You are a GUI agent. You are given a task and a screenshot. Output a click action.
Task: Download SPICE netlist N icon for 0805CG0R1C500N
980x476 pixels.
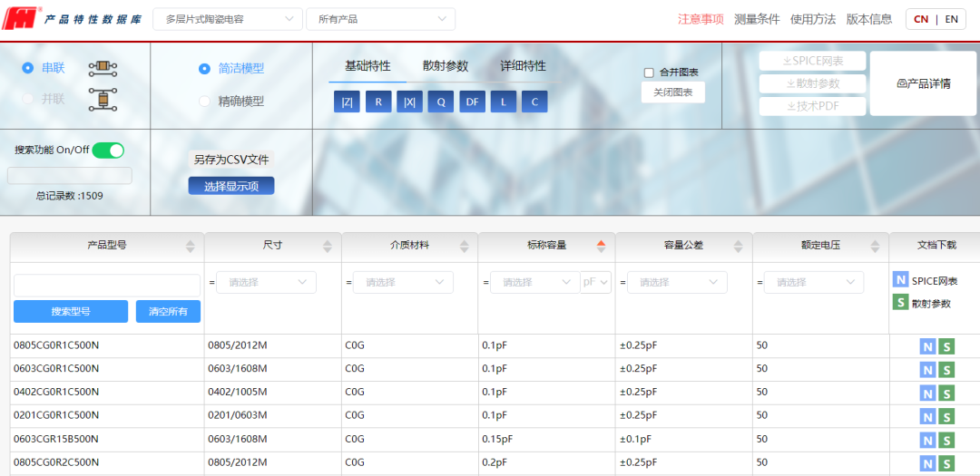pyautogui.click(x=926, y=346)
